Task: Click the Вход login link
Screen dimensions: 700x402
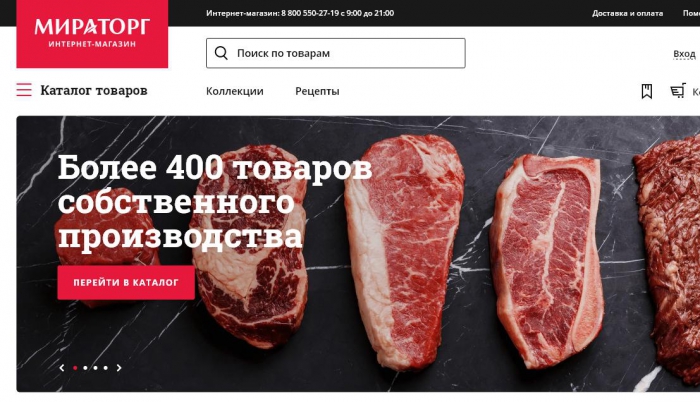Action: [684, 54]
